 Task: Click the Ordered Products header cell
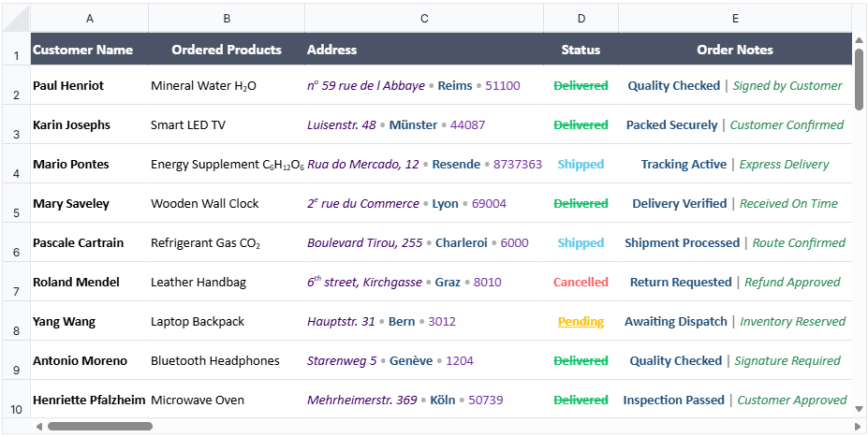[x=227, y=50]
